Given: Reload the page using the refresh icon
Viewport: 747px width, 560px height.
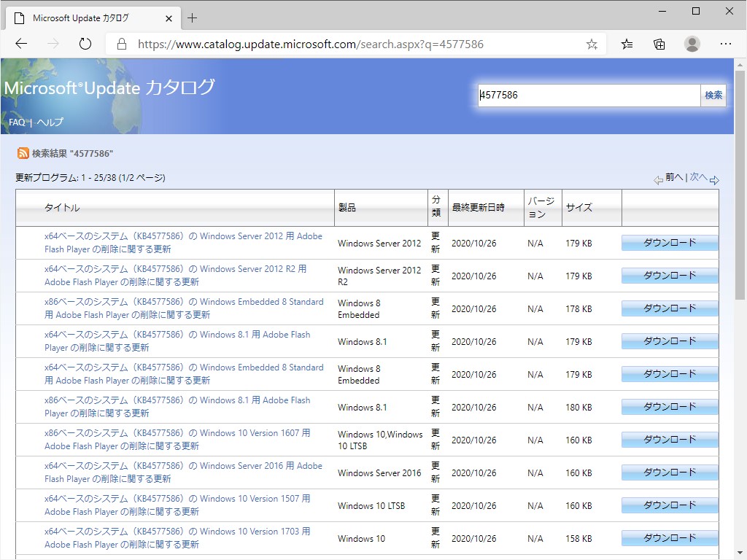Looking at the screenshot, I should [x=85, y=44].
